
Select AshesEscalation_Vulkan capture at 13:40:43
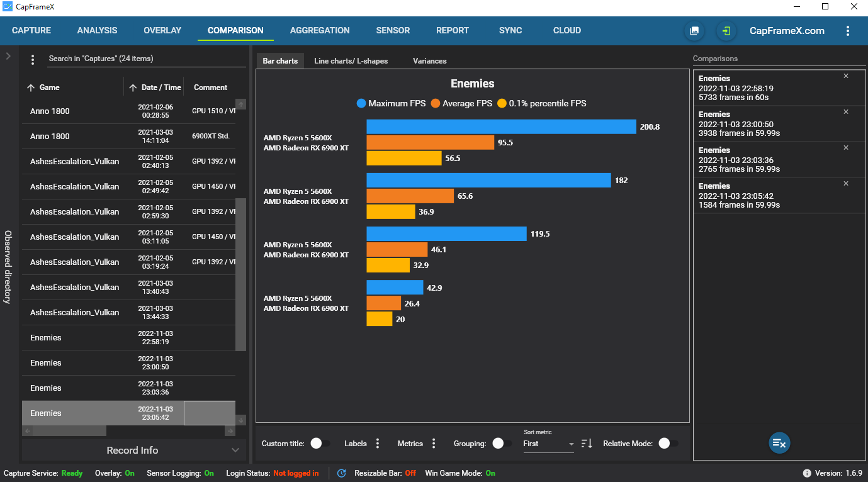click(128, 288)
